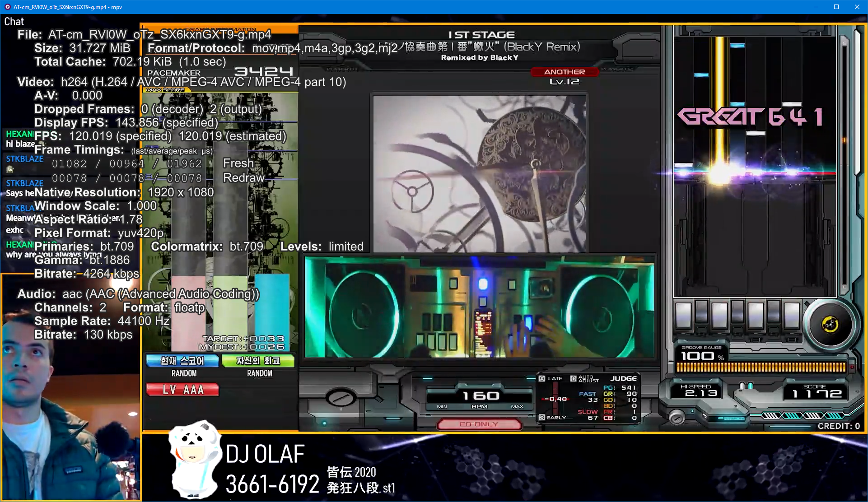Click the Audio: aac codec line
Image resolution: width=868 pixels, height=502 pixels.
[x=138, y=294]
